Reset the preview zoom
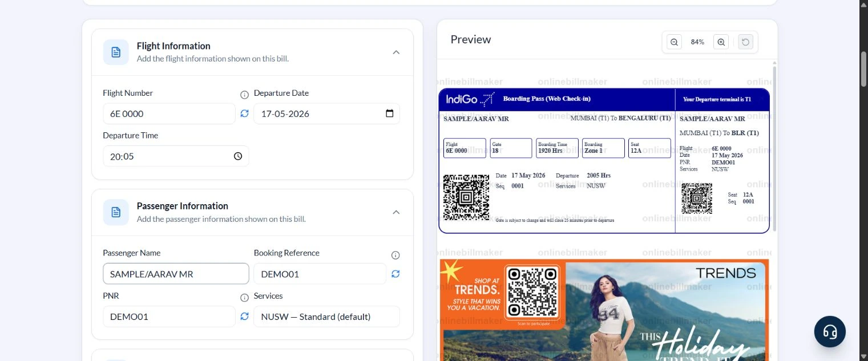868x361 pixels. tap(745, 42)
